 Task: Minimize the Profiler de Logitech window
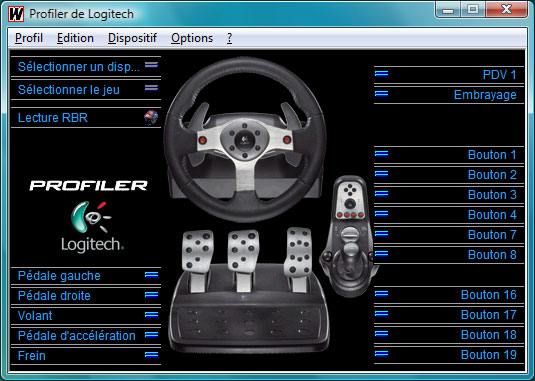(448, 10)
